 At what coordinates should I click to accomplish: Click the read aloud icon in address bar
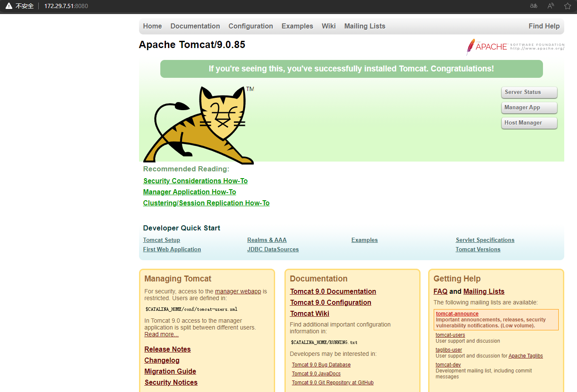(x=551, y=6)
